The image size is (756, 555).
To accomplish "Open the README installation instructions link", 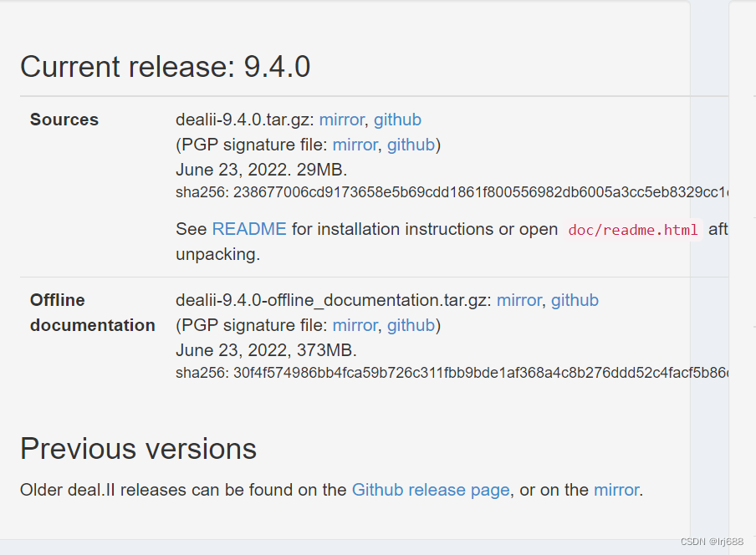I will pos(248,228).
